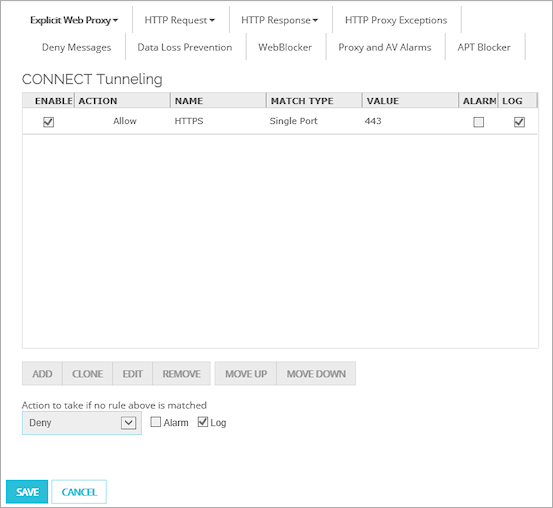Uncheck the Log box in HTTPS row
Image resolution: width=553 pixels, height=508 pixels.
point(519,122)
